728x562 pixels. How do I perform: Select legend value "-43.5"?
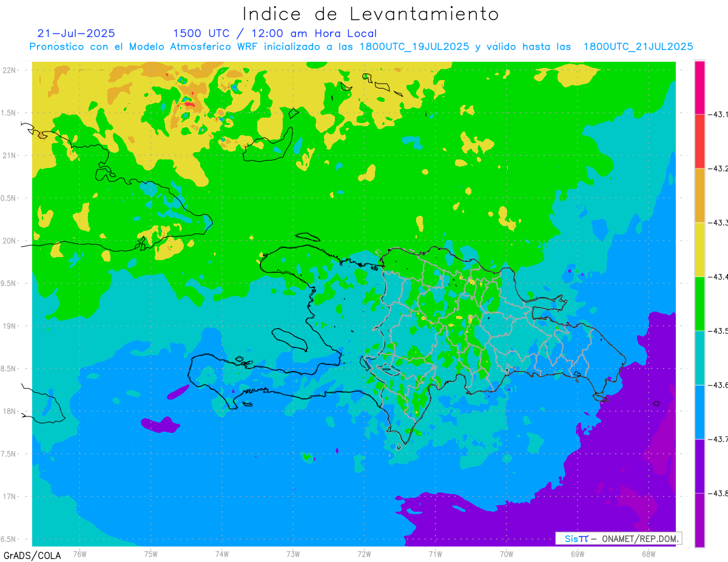[718, 330]
